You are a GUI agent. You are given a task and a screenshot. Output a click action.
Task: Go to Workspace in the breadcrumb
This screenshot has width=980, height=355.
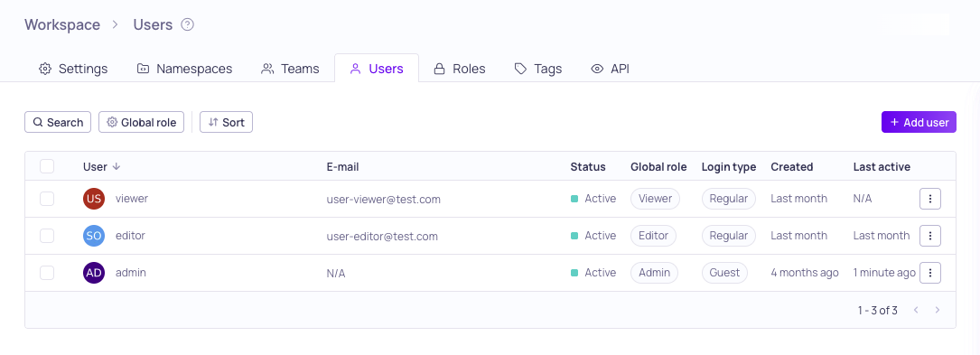[x=62, y=25]
